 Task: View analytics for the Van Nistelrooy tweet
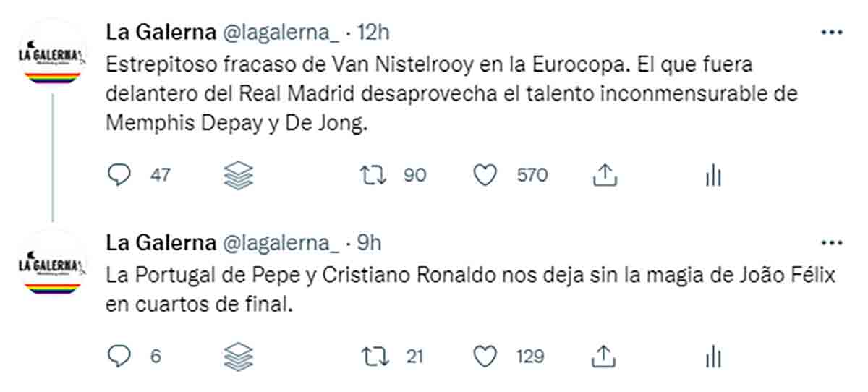pyautogui.click(x=713, y=175)
